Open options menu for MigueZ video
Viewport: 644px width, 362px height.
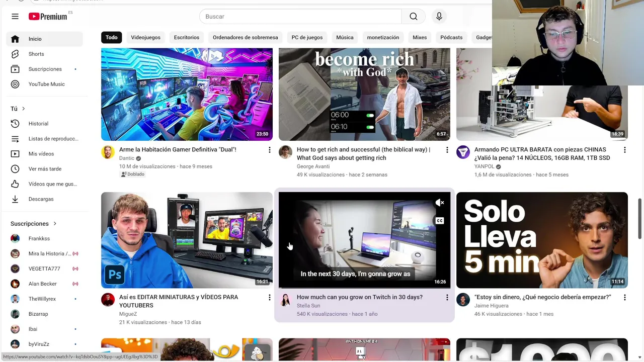pyautogui.click(x=270, y=298)
